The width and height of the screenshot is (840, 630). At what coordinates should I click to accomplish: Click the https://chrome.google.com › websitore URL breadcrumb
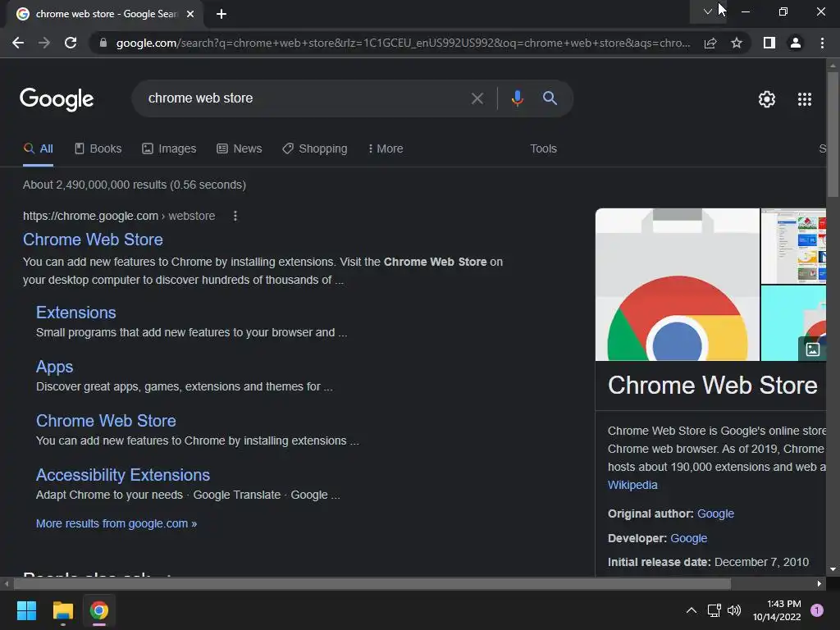click(x=119, y=216)
